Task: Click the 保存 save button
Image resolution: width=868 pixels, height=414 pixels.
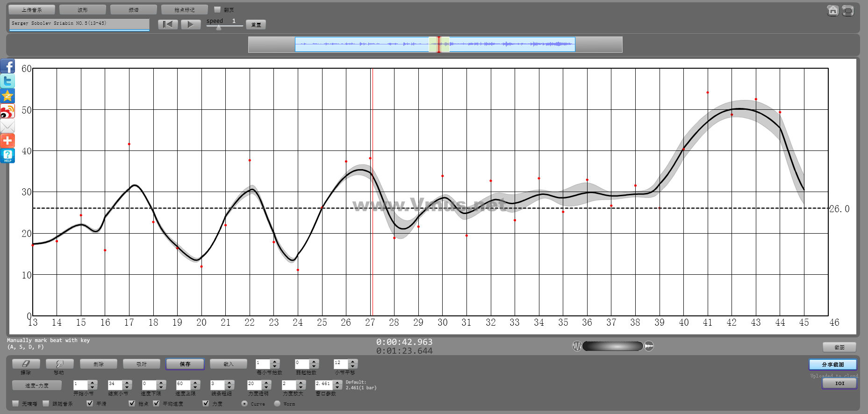Action: pyautogui.click(x=185, y=364)
